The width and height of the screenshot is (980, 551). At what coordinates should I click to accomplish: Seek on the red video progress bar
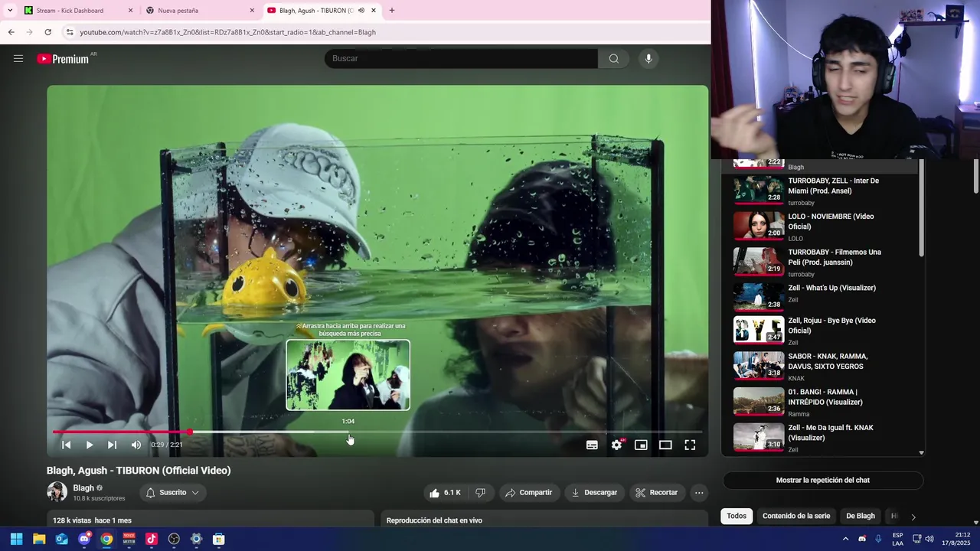pyautogui.click(x=377, y=432)
